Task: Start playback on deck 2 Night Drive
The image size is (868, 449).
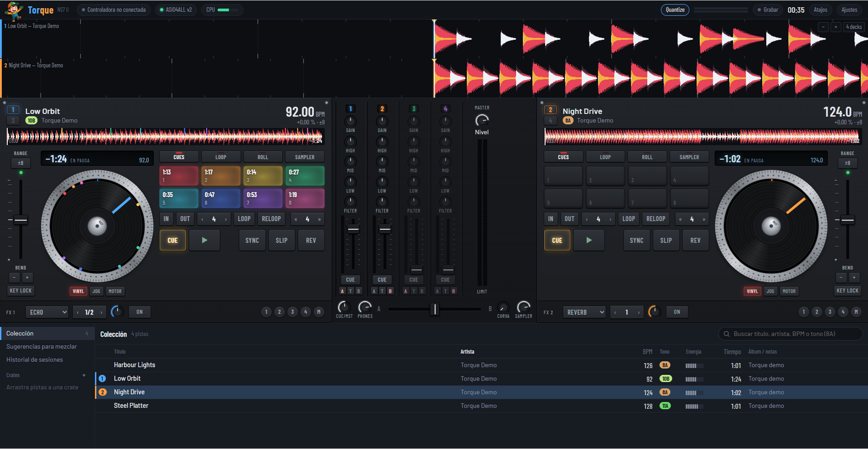Action: (589, 240)
